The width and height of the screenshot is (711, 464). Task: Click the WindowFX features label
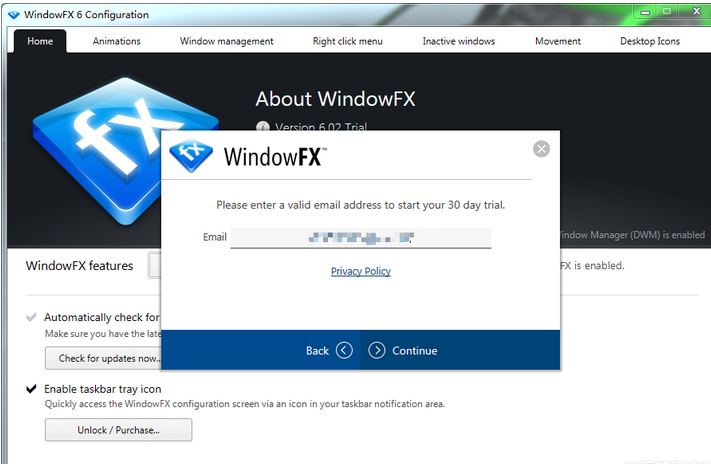pos(79,266)
